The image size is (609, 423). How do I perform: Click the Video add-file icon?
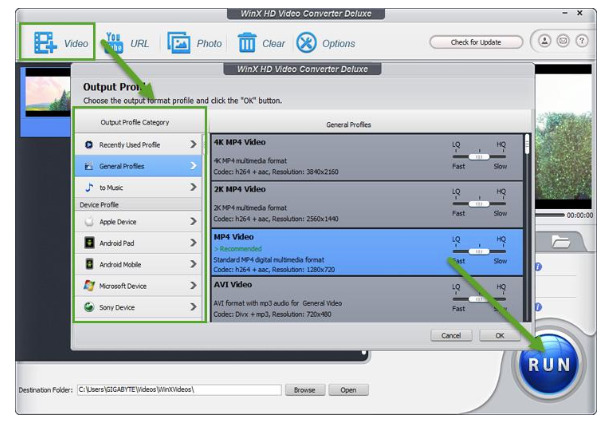coord(45,42)
